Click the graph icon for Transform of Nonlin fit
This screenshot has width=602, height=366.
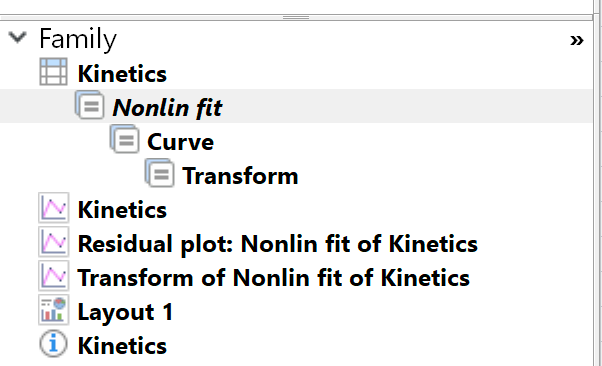point(54,275)
